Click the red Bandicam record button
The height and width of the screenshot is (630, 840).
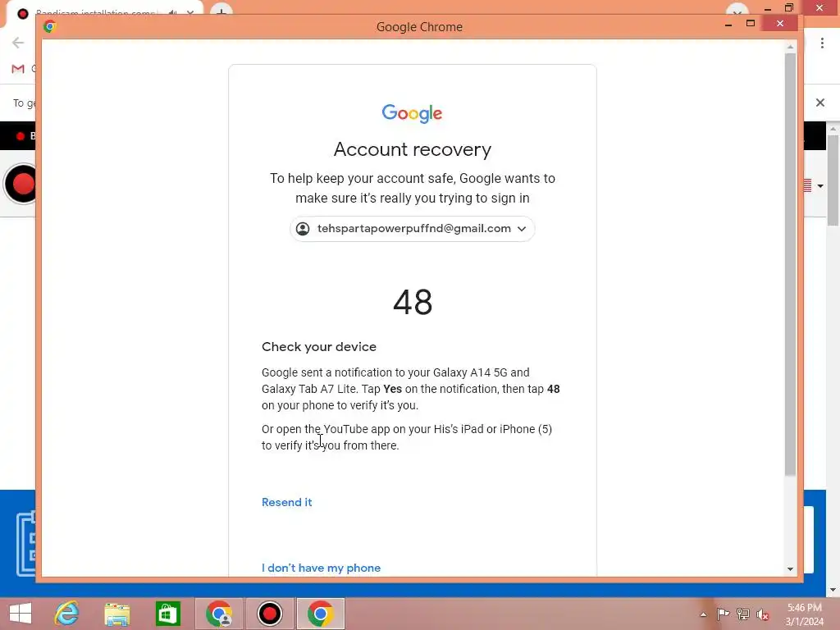coord(21,184)
